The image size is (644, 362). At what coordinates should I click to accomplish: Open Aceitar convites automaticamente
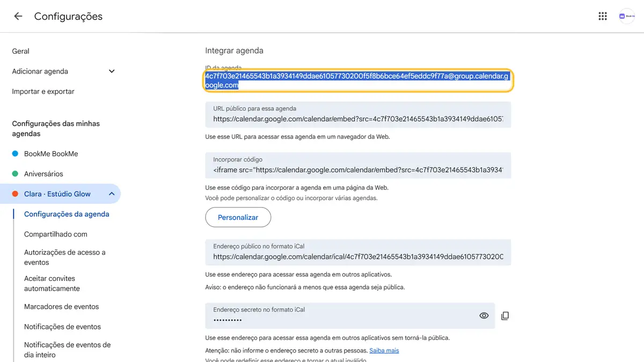(x=52, y=283)
